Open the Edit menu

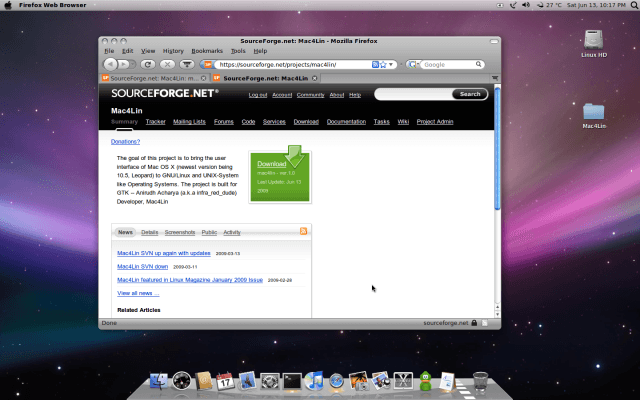[x=127, y=51]
